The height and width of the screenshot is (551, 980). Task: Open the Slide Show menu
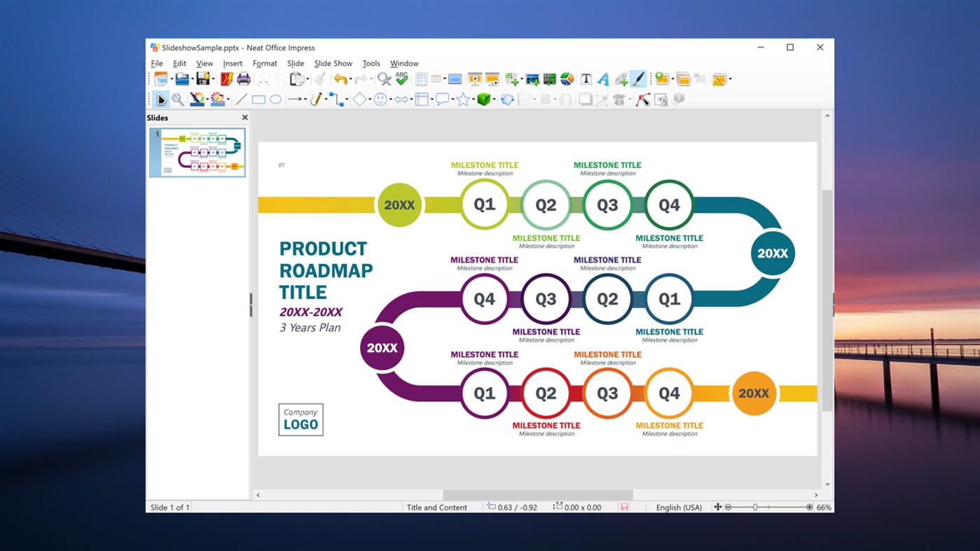(x=333, y=63)
